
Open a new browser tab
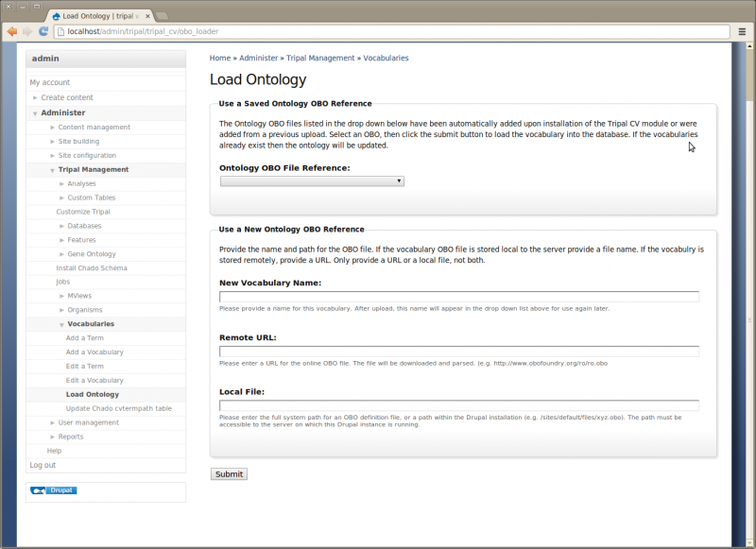162,16
